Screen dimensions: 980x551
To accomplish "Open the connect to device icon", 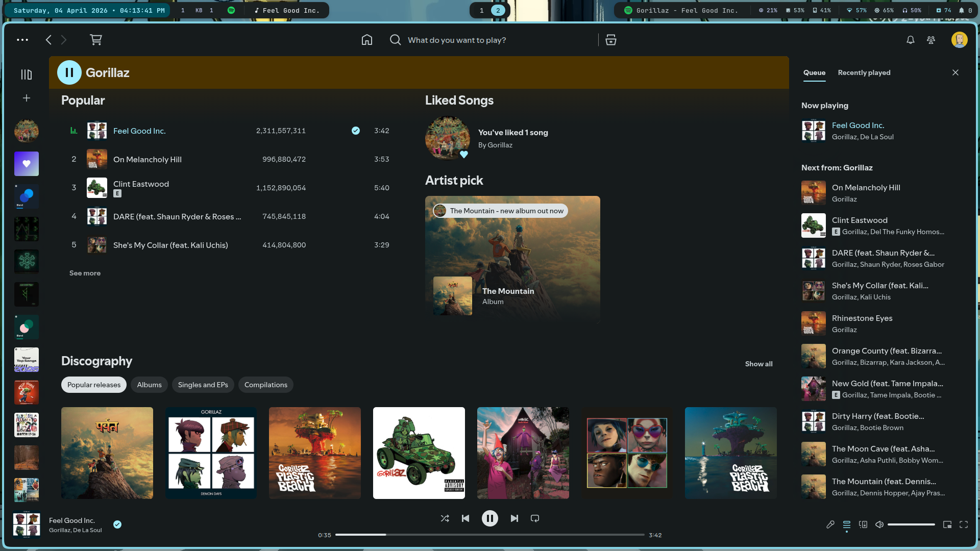I will click(863, 524).
